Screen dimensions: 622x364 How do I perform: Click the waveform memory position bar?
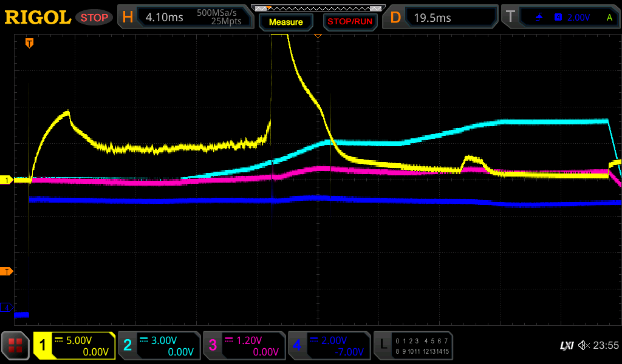point(318,8)
